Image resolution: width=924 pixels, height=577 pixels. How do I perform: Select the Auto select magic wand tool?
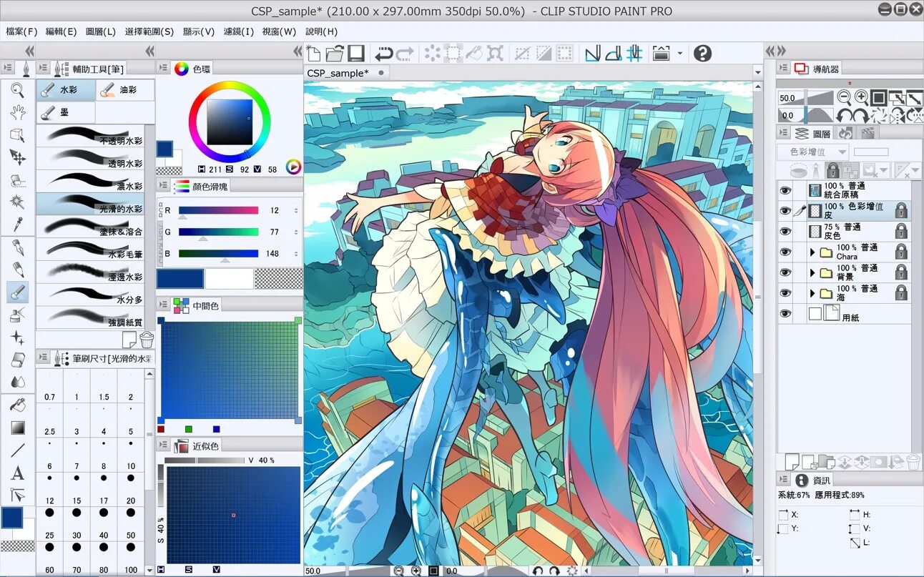click(x=17, y=202)
